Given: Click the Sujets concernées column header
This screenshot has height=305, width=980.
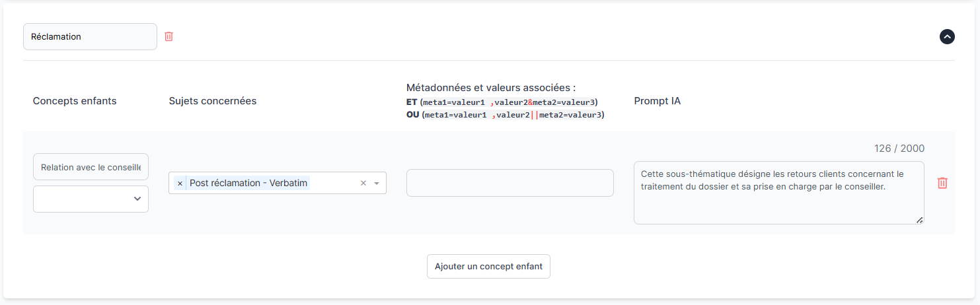Looking at the screenshot, I should (213, 101).
